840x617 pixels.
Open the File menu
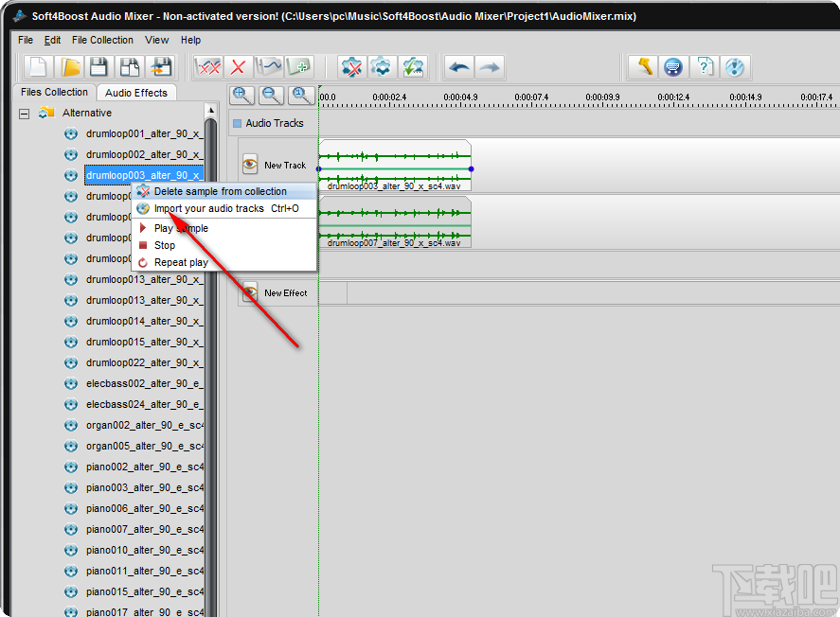point(26,40)
